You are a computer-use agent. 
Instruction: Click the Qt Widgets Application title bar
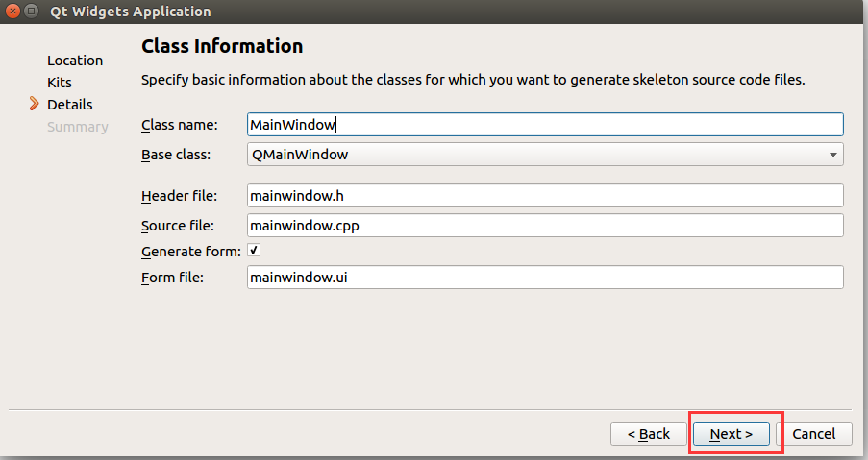(433, 12)
